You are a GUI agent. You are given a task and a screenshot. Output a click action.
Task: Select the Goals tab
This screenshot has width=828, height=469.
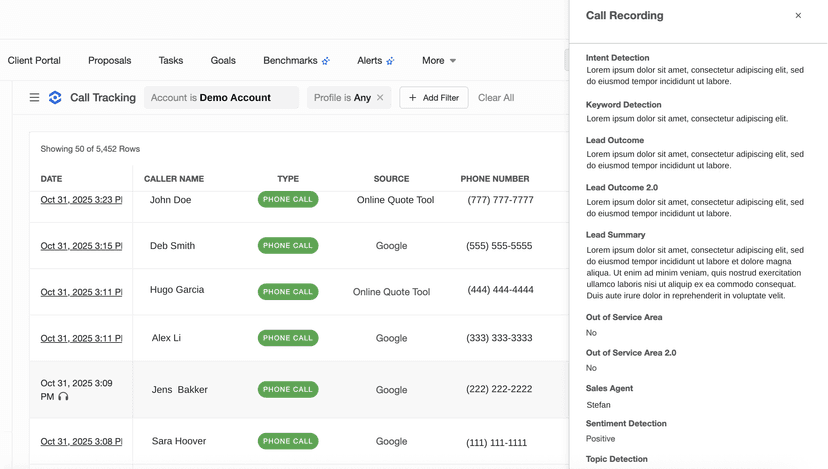click(x=223, y=61)
